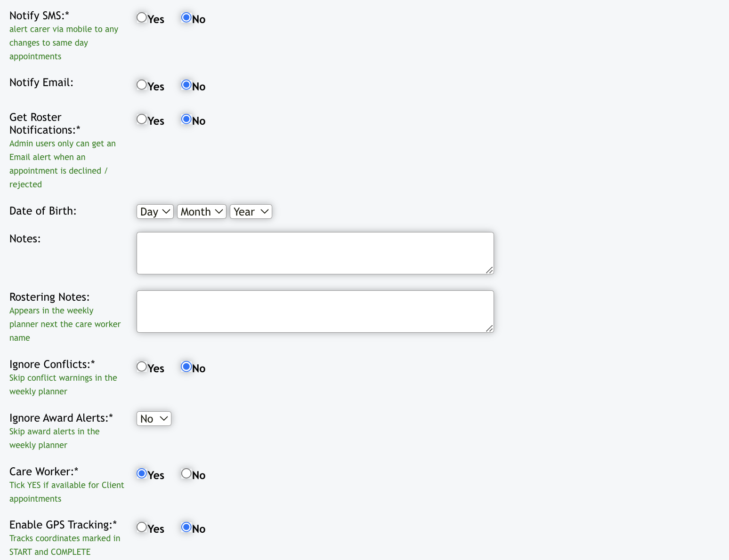Image resolution: width=729 pixels, height=560 pixels.
Task: Expand the Ignore Award Alerts dropdown
Action: (154, 419)
